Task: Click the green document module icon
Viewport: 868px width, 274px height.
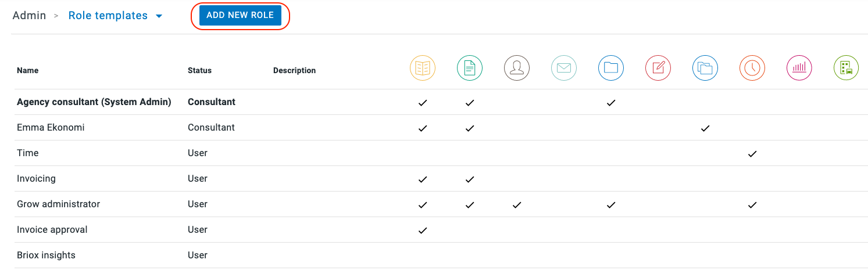Action: pyautogui.click(x=470, y=68)
